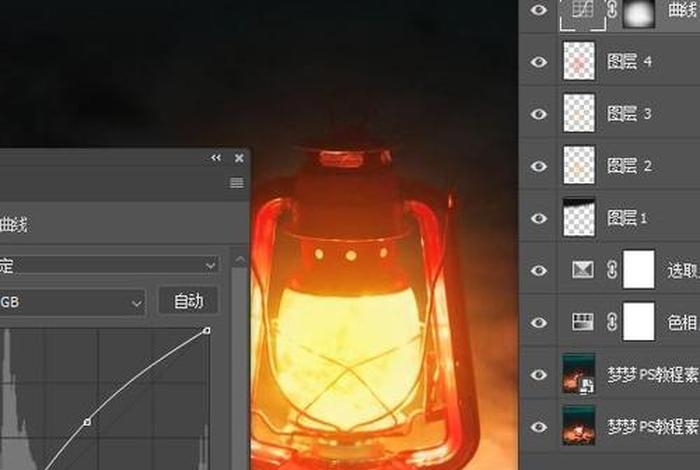Select the white mask of the 色相 layer
700x470 pixels.
coord(639,322)
